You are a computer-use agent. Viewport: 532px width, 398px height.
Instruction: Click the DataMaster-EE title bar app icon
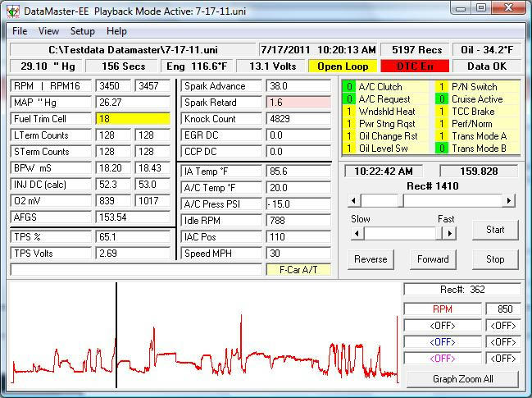(11, 9)
